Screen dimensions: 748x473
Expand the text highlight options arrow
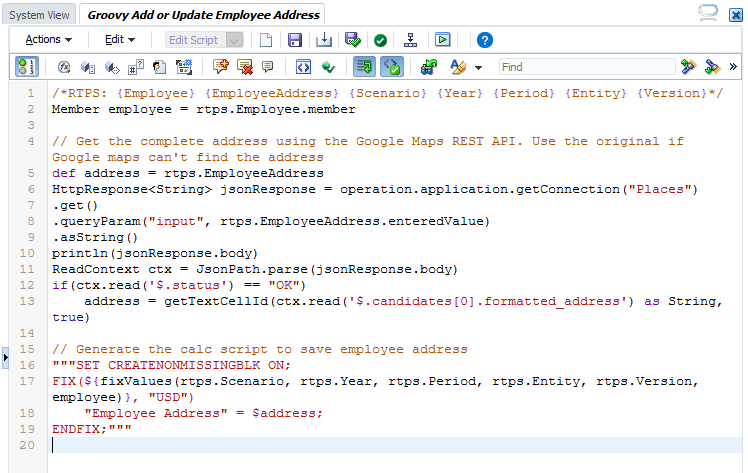coord(479,68)
